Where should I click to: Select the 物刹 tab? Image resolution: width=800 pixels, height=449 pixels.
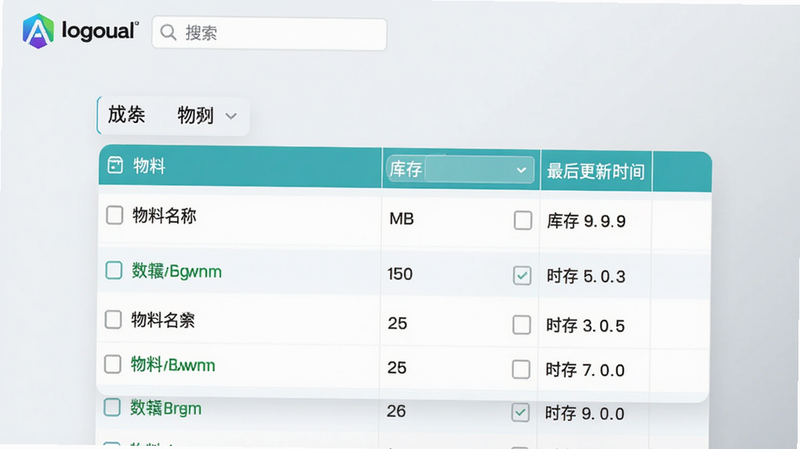point(195,115)
